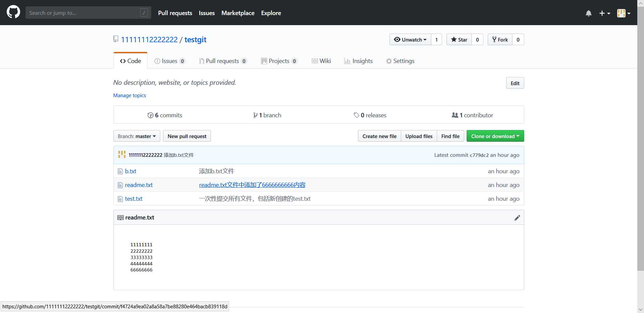Image resolution: width=644 pixels, height=313 pixels.
Task: Click the GitHub Octocat logo
Action: pos(13,12)
